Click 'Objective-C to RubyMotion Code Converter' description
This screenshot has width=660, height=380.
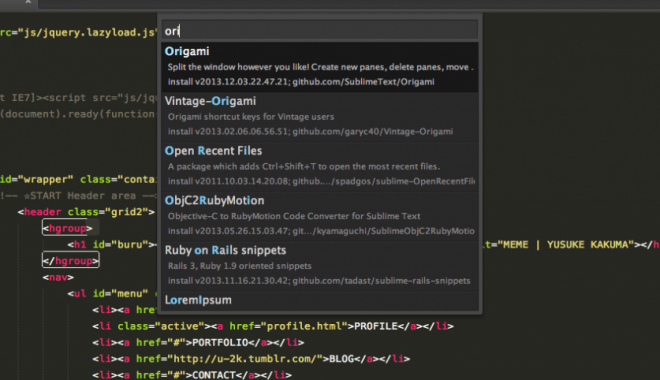[x=294, y=216]
